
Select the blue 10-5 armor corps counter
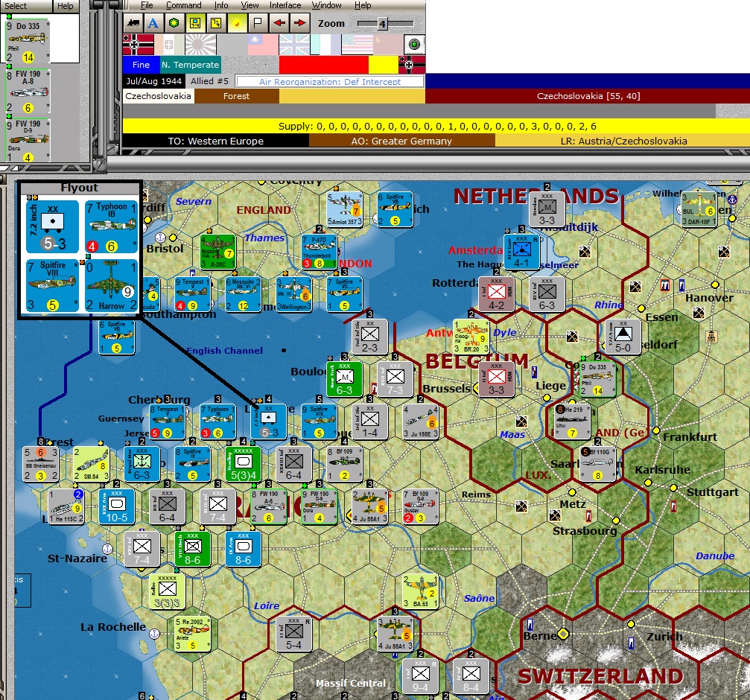[x=117, y=506]
